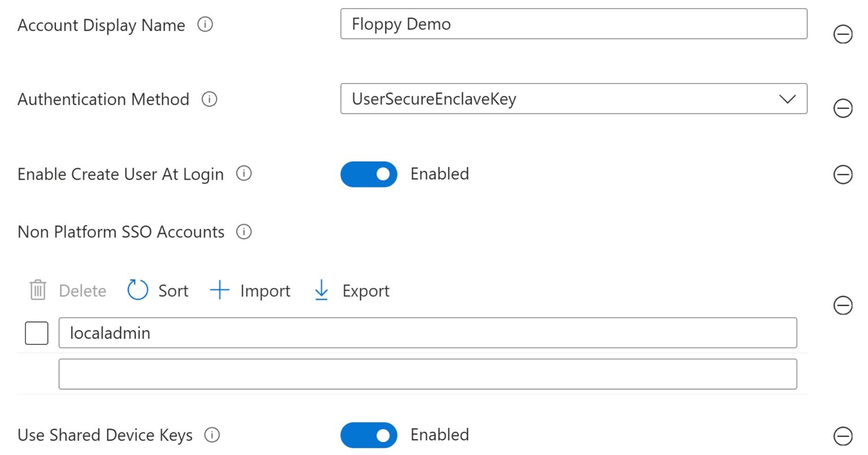Remove the Account Display Name setting
The height and width of the screenshot is (455, 868).
[x=843, y=34]
